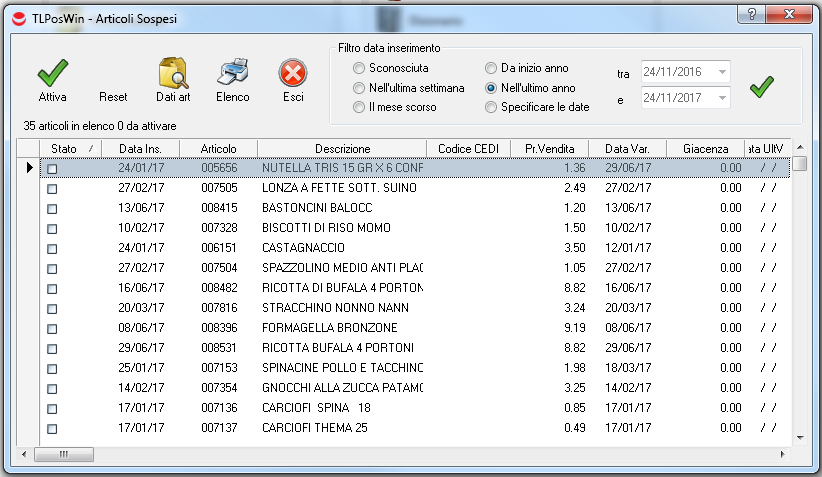Select Nell'ultima settimana filter option
Viewport: 822px width, 477px height.
point(359,88)
